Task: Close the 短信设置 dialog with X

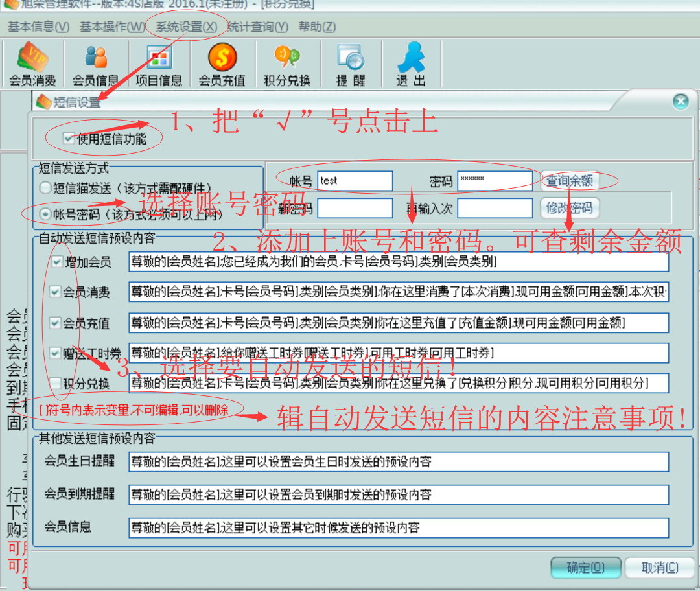Action: [681, 101]
